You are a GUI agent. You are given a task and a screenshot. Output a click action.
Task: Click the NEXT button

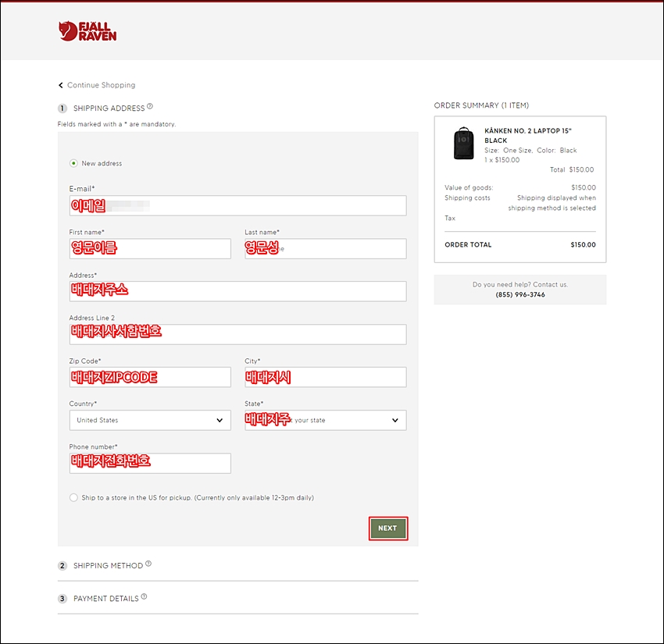click(x=388, y=528)
